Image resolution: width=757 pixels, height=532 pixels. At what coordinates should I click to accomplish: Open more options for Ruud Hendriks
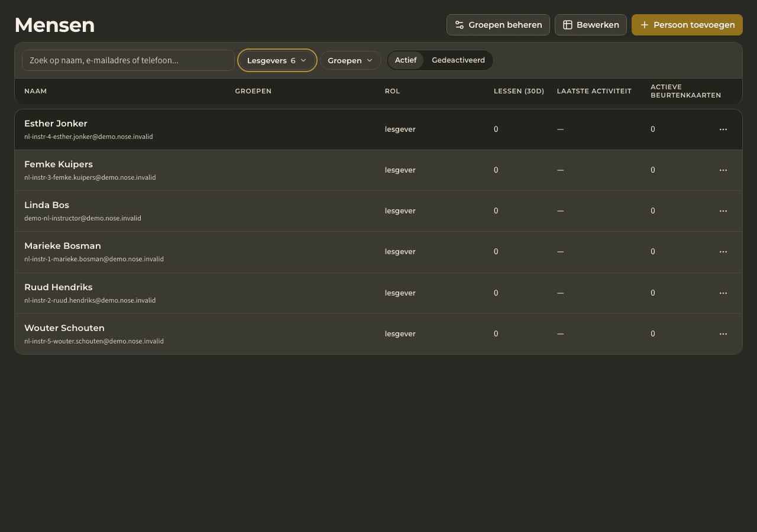pyautogui.click(x=723, y=293)
